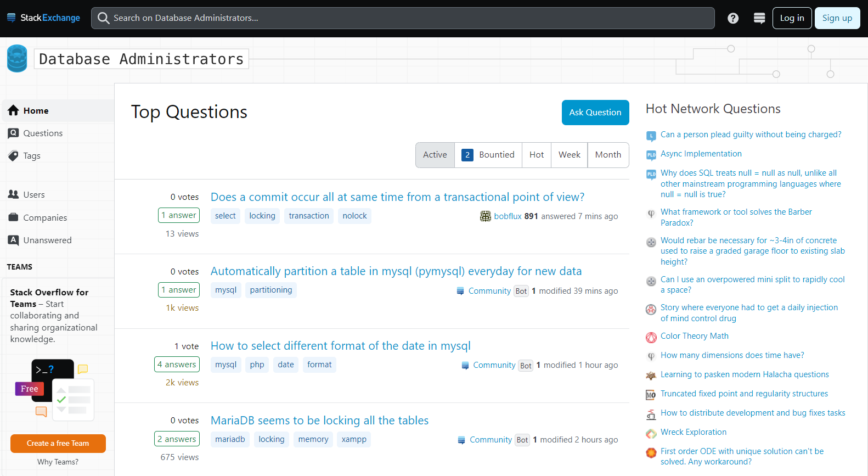Viewport: 868px width, 476px height.
Task: Click the '2 answers' badge on MariaDB question
Action: pos(177,439)
